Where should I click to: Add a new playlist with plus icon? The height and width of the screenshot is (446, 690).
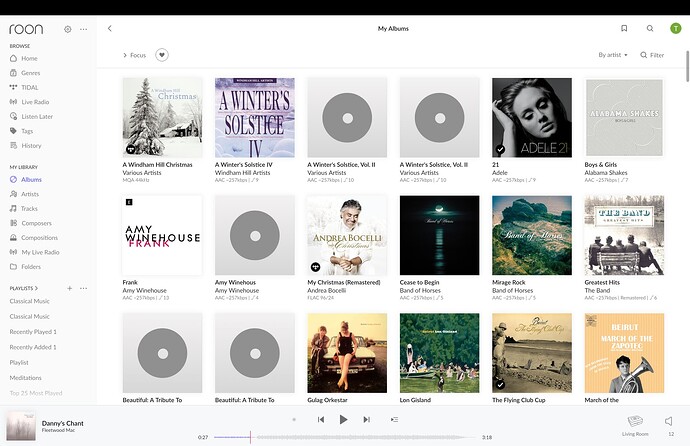70,288
